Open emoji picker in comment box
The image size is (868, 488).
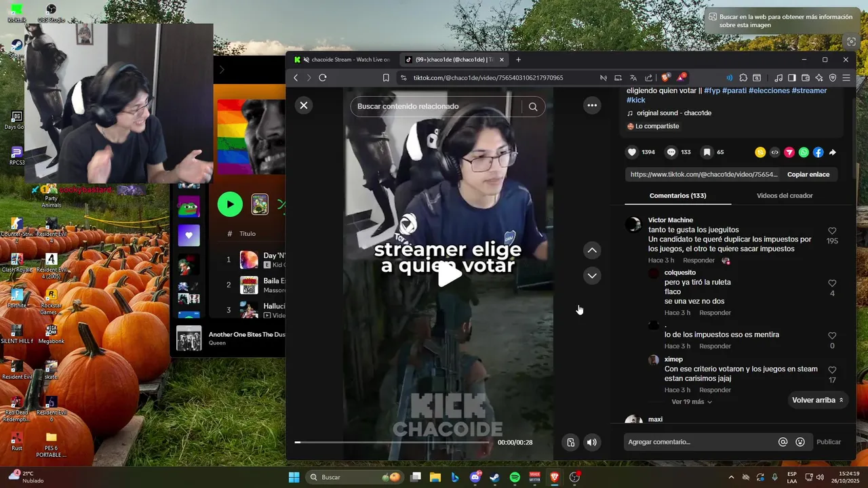pyautogui.click(x=800, y=442)
